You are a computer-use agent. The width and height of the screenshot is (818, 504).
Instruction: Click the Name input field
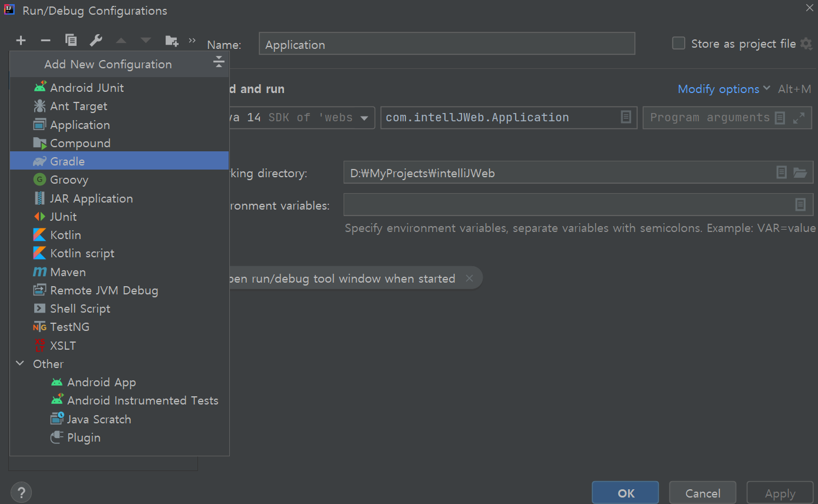pyautogui.click(x=447, y=44)
